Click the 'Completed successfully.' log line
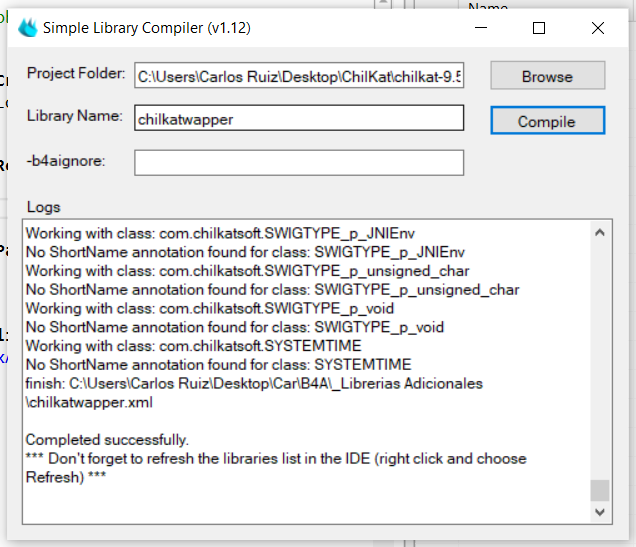This screenshot has width=636, height=547. click(x=107, y=440)
